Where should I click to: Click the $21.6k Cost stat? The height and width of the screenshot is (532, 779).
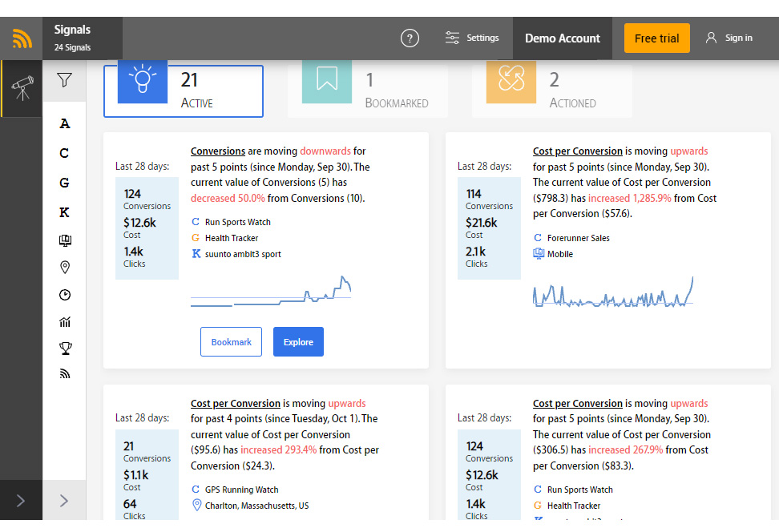tap(482, 228)
